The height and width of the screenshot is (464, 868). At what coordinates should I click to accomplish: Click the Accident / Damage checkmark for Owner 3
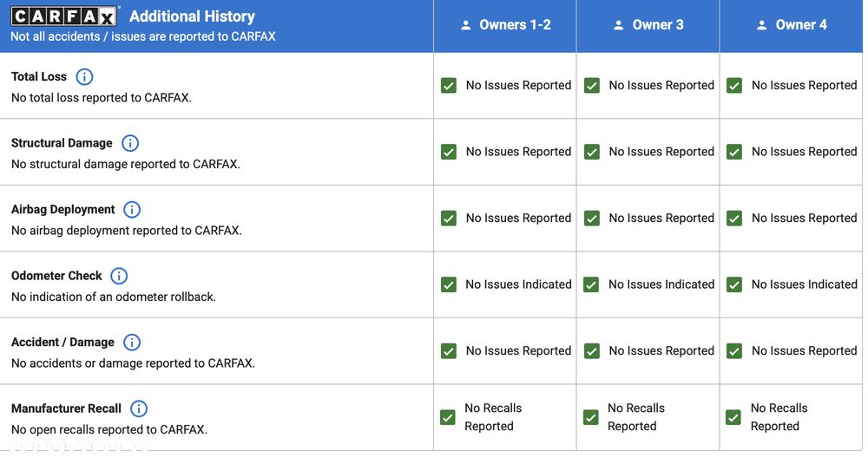[592, 351]
